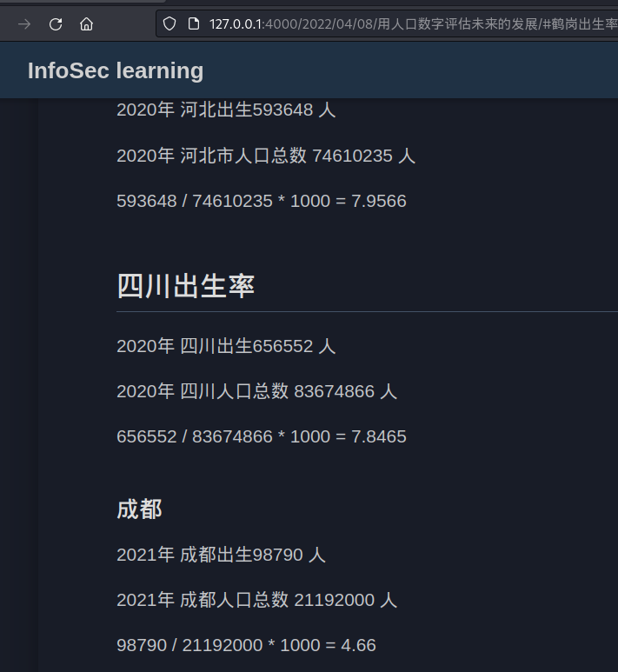Click the line 2021年 成都出生98790 人
This screenshot has width=618, height=672.
pyautogui.click(x=221, y=555)
